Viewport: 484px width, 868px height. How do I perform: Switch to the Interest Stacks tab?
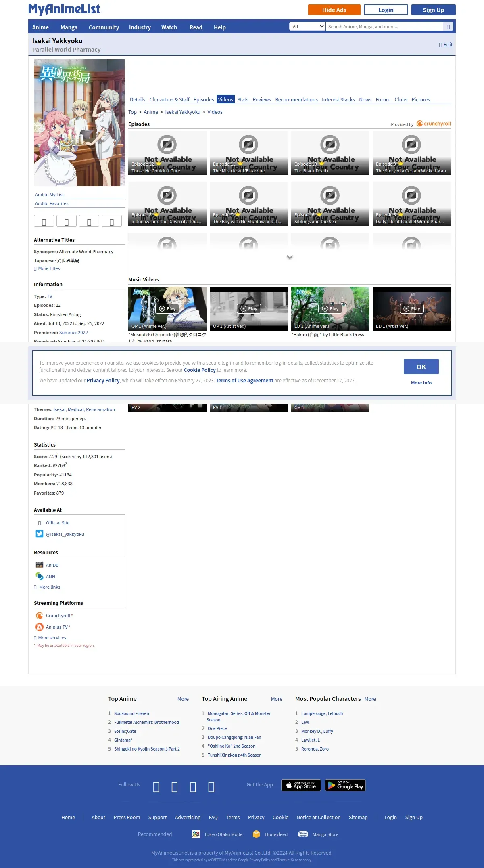tap(338, 100)
